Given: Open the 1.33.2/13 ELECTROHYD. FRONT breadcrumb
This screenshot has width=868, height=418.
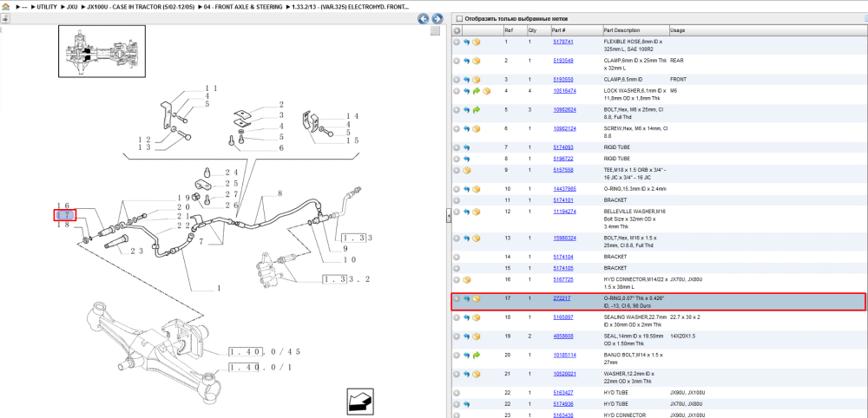Looking at the screenshot, I should click(351, 7).
